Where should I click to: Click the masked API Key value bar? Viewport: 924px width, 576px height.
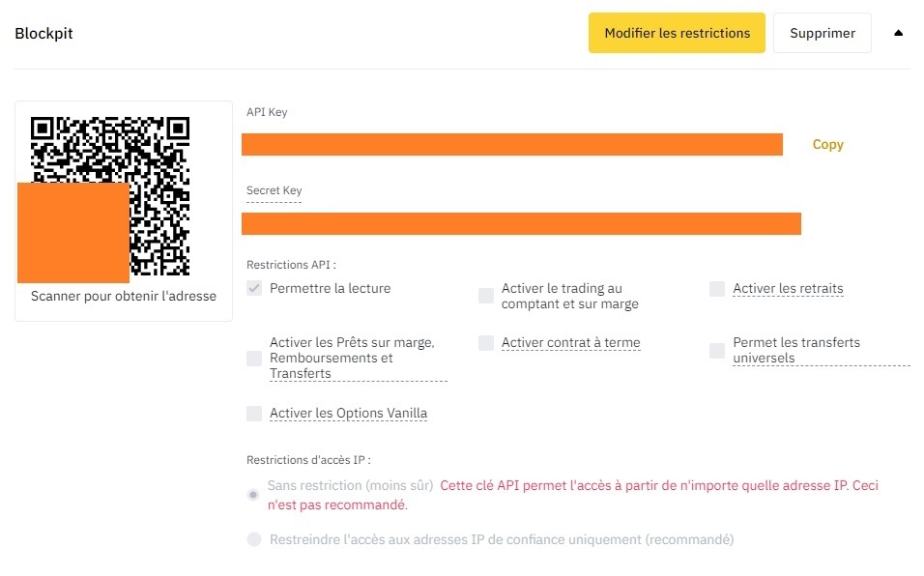(514, 144)
